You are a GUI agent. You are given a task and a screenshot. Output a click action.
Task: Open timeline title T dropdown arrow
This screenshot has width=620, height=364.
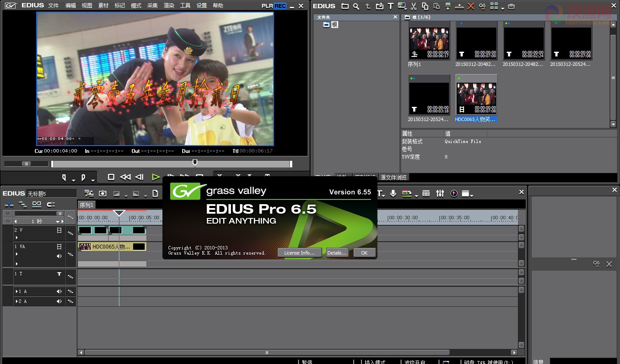[384, 196]
